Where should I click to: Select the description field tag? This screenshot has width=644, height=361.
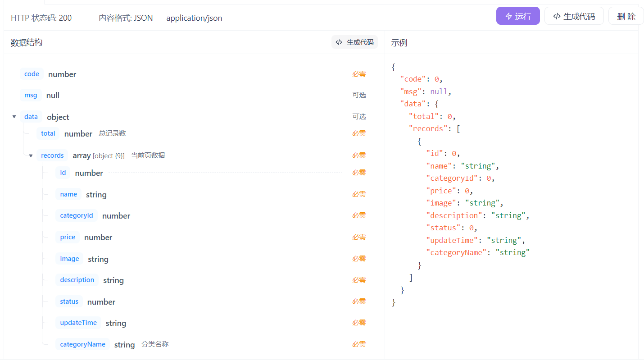[x=77, y=280]
